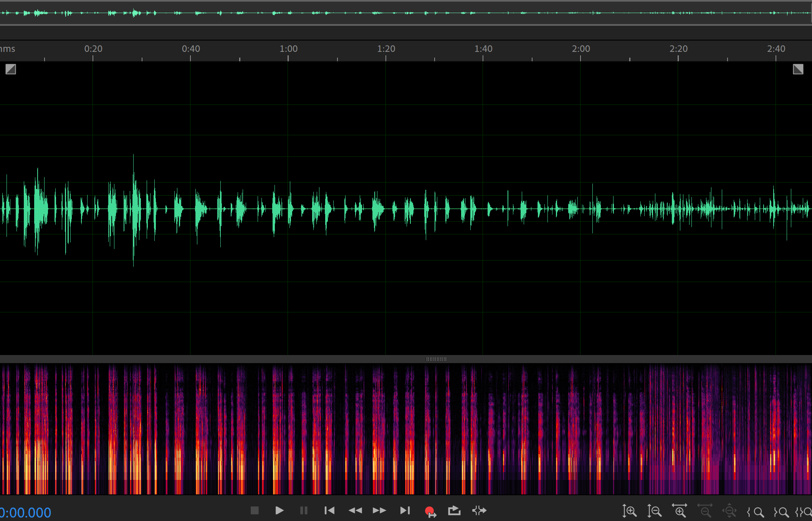Zoom out time icon
Screen dimensions: 812x521
click(705, 511)
